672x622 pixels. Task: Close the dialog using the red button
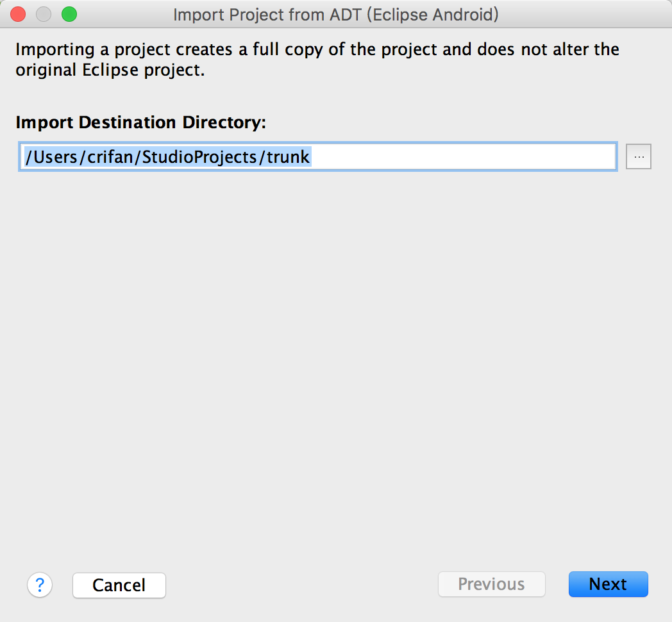tap(19, 14)
